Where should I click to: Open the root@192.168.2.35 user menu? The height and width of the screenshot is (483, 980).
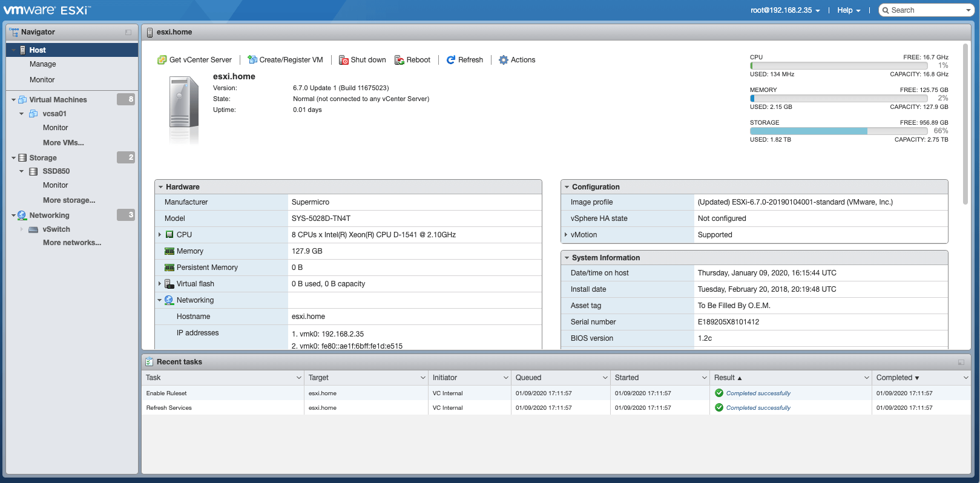click(x=785, y=10)
